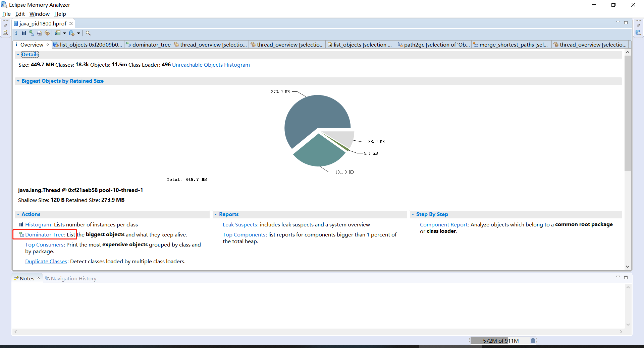644x348 pixels.
Task: Maximize the Notes panel
Action: [x=626, y=277]
